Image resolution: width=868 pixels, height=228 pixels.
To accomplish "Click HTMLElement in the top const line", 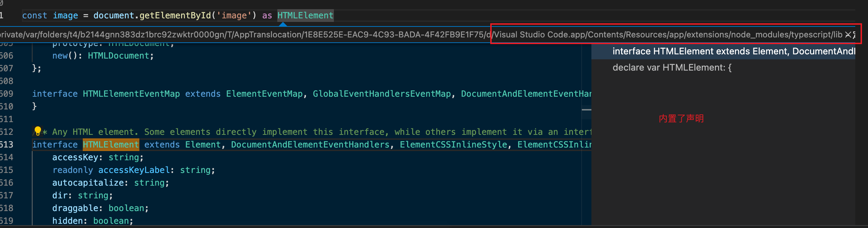I will [x=305, y=16].
